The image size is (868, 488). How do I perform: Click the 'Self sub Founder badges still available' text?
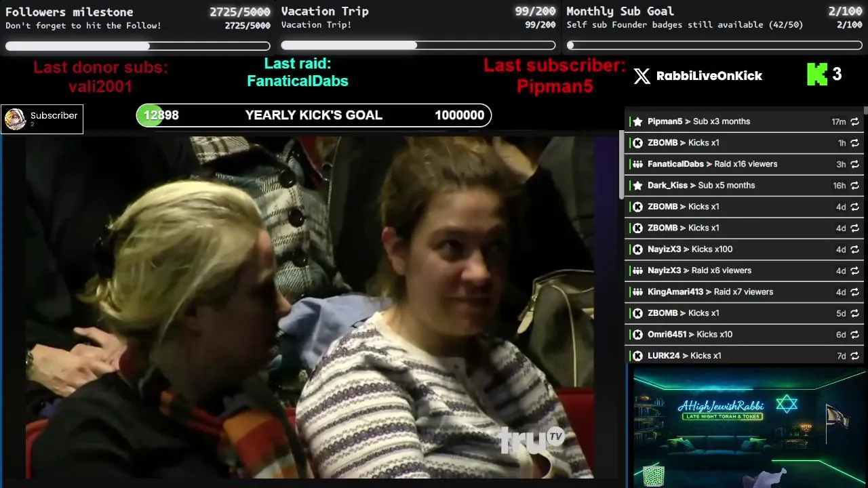tap(685, 25)
